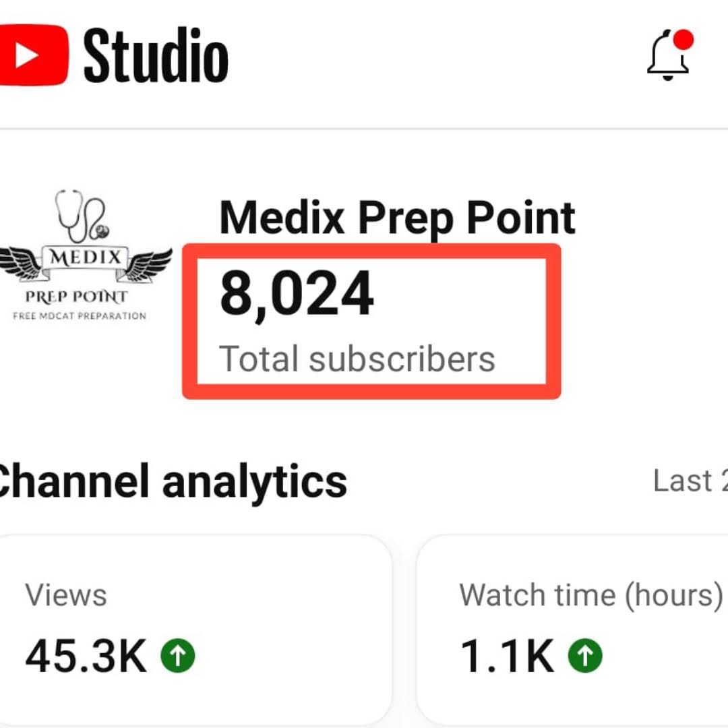Tap the stethoscope graphic in channel logo
Screen dimensions: 728x728
click(82, 216)
